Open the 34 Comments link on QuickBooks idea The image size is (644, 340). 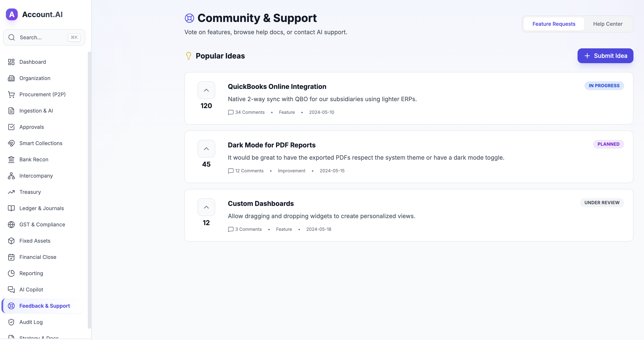pos(246,112)
